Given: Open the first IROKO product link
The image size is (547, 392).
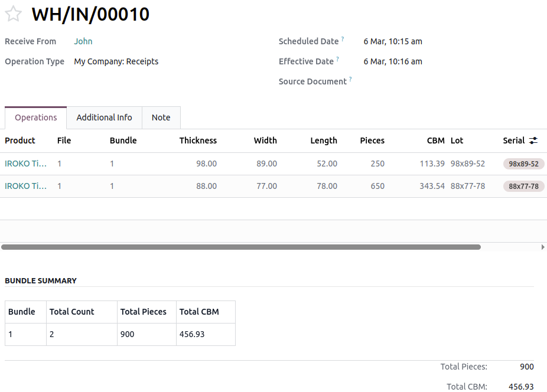Looking at the screenshot, I should tap(25, 164).
